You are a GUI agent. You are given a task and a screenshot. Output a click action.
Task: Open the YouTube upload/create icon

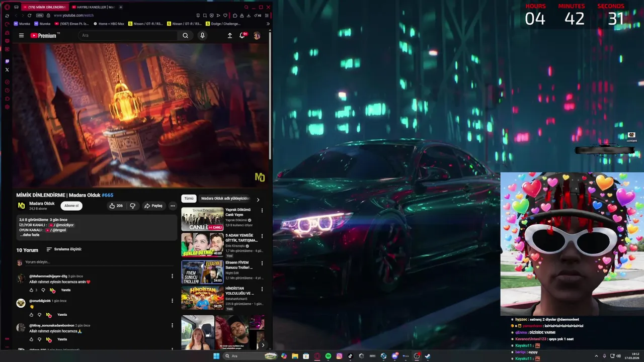(230, 36)
